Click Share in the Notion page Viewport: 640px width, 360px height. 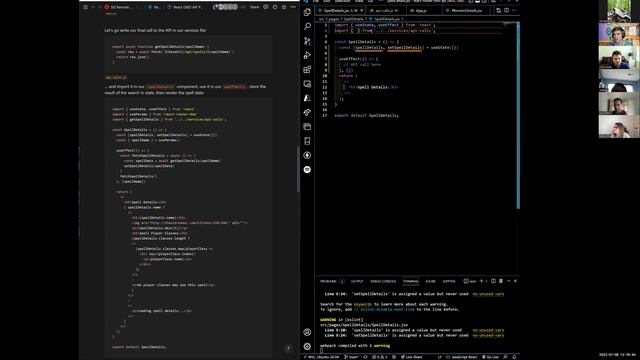point(254,7)
